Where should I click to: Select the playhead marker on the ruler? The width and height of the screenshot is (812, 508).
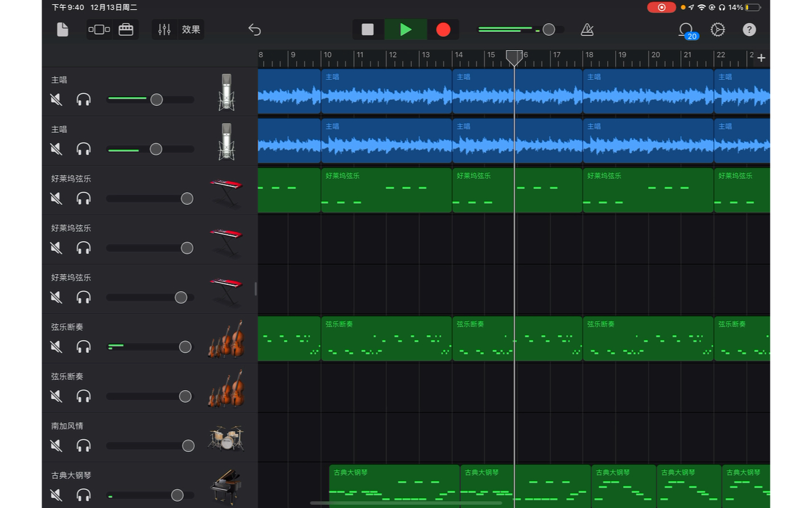coord(514,58)
